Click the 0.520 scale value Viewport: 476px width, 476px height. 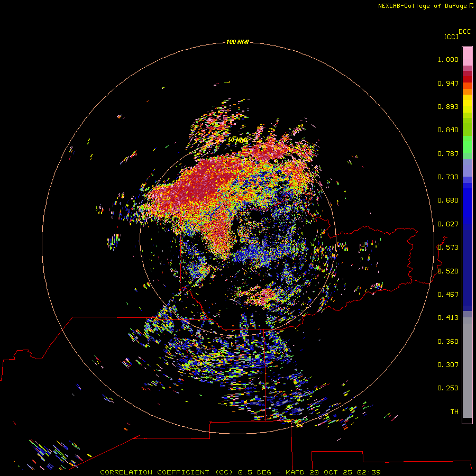pyautogui.click(x=448, y=271)
